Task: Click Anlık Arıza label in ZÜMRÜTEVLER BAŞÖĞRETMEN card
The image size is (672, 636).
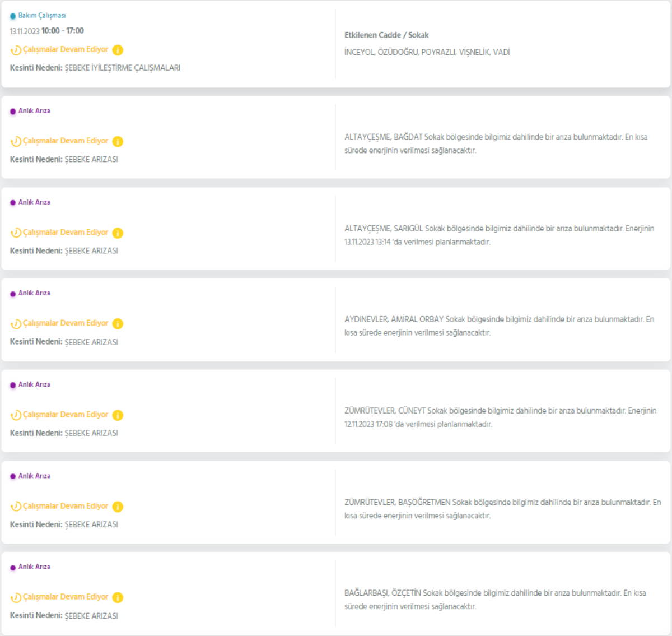Action: coord(34,476)
